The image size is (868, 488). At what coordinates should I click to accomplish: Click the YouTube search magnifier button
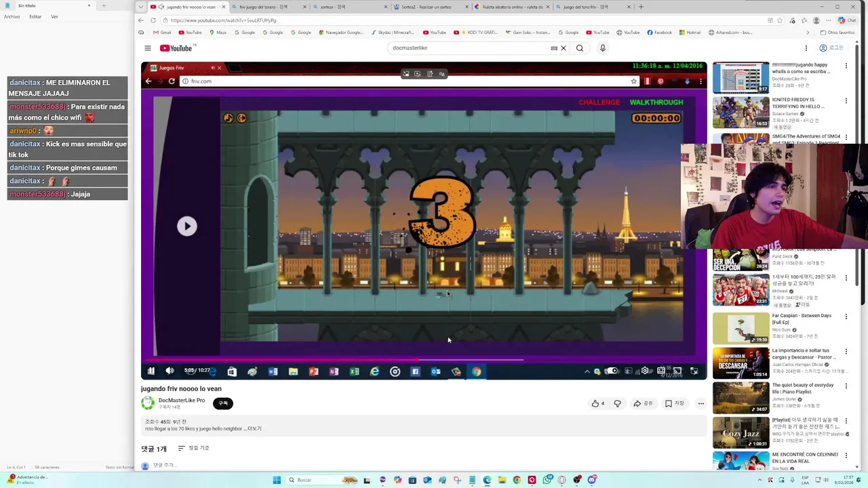point(580,48)
